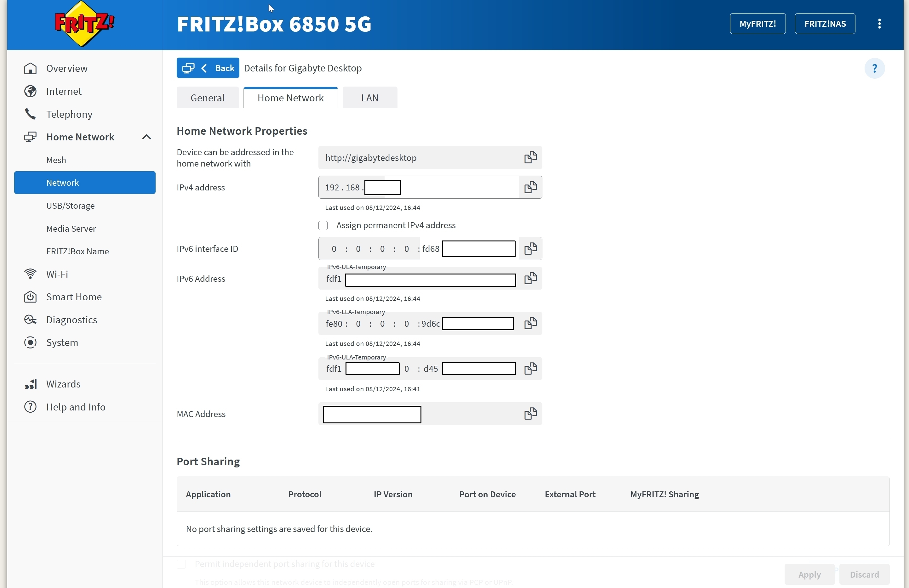Copy the MAC address

click(x=530, y=414)
